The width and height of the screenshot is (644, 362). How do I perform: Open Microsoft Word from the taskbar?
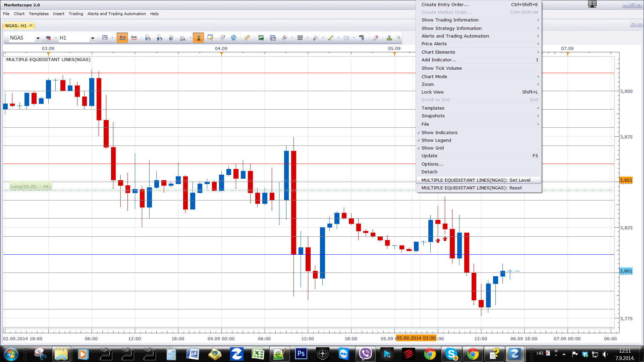193,354
